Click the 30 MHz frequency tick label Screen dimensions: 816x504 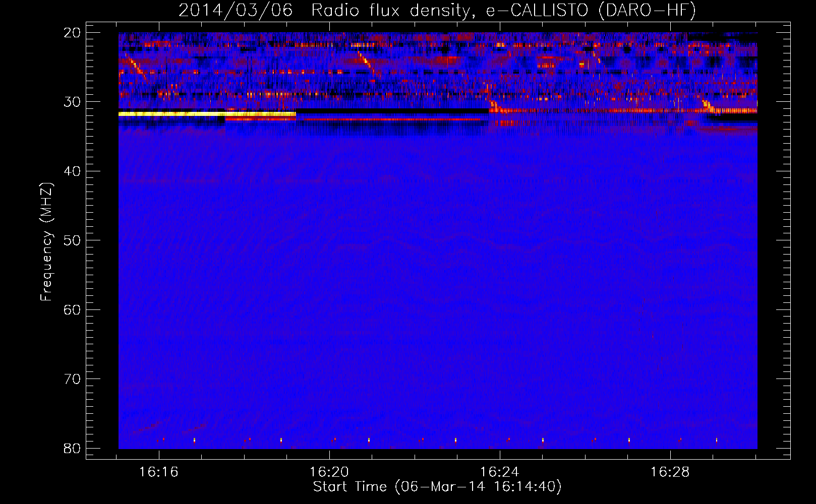coord(73,102)
